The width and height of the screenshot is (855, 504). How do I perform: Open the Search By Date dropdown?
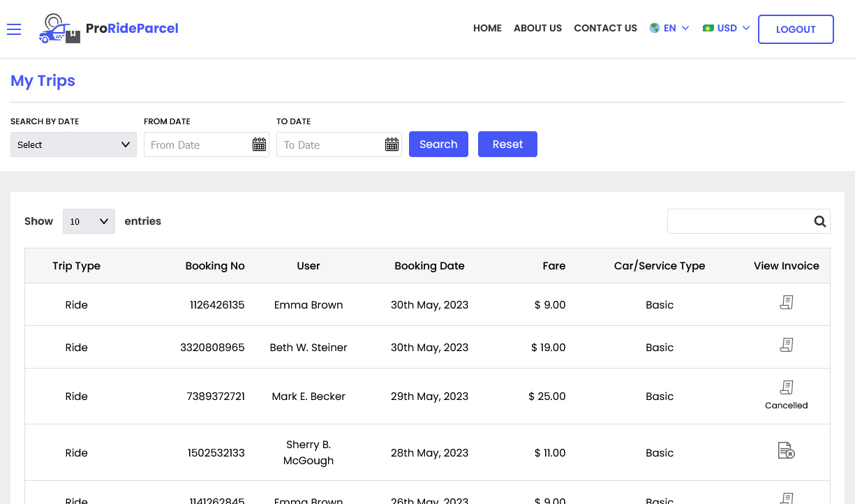pos(73,144)
